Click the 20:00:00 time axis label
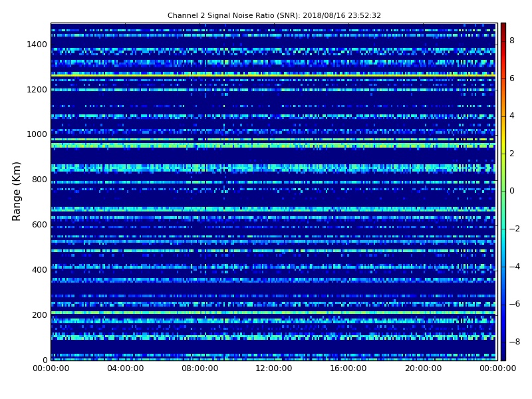This screenshot has width=532, height=399. pos(423,368)
